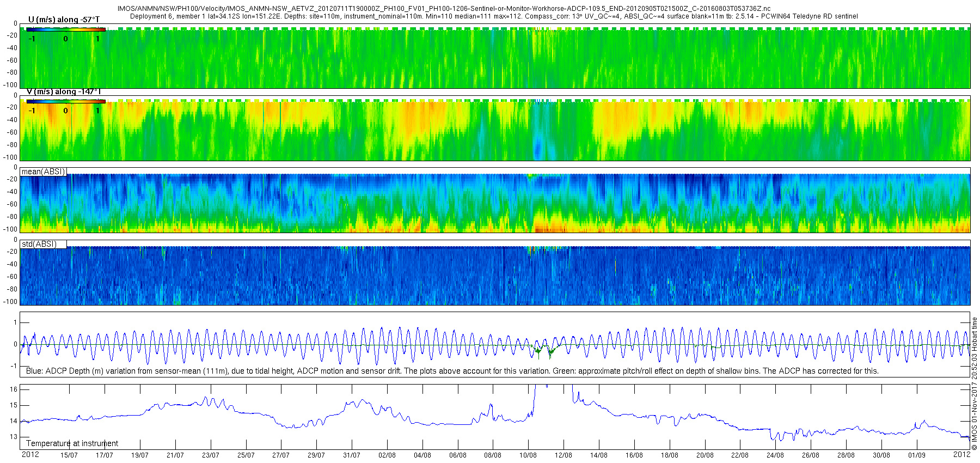This screenshot has width=980, height=463.
Task: Click the 24/08 date tick label
Action: [775, 455]
